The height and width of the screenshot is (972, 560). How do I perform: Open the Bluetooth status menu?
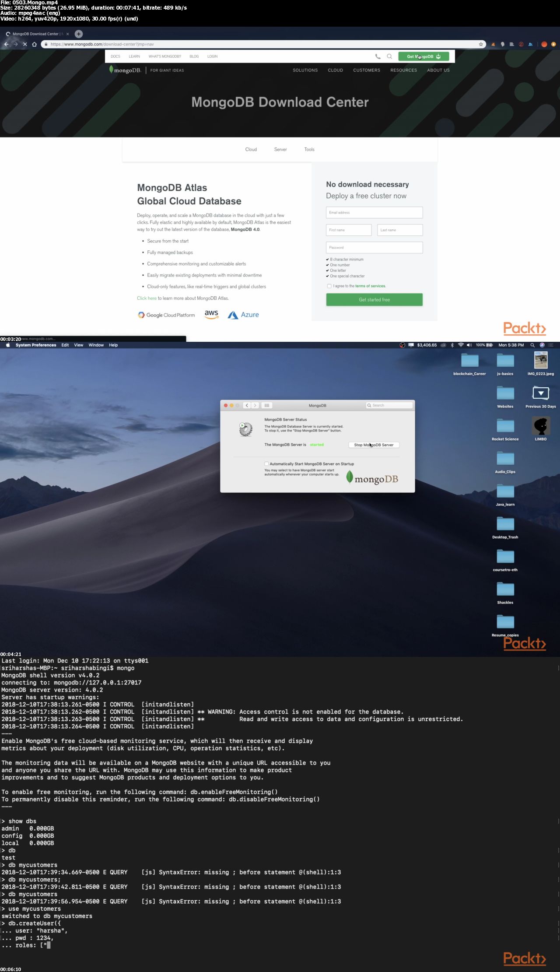pyautogui.click(x=452, y=345)
